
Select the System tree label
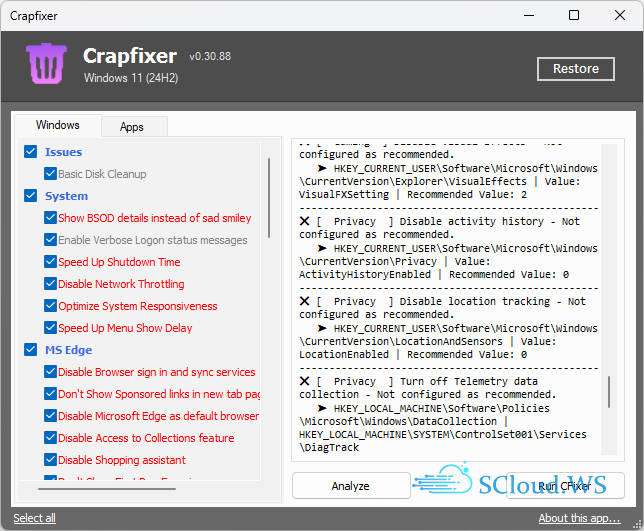point(66,196)
